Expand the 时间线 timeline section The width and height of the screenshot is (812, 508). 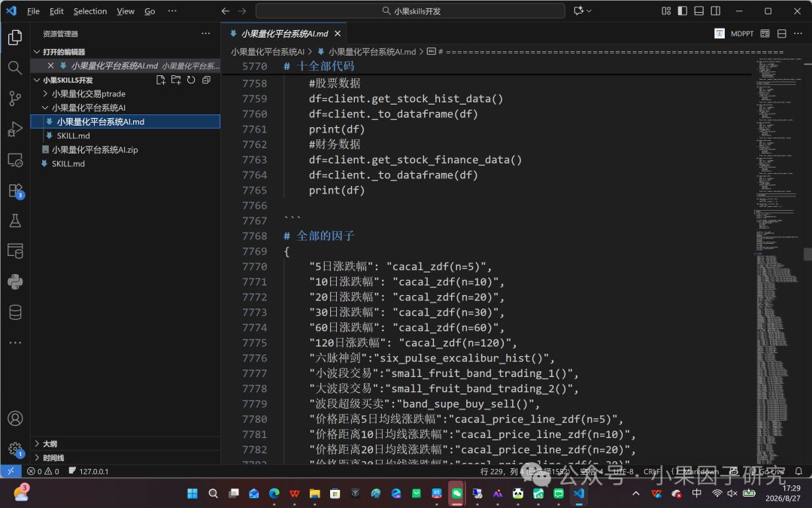pyautogui.click(x=37, y=458)
